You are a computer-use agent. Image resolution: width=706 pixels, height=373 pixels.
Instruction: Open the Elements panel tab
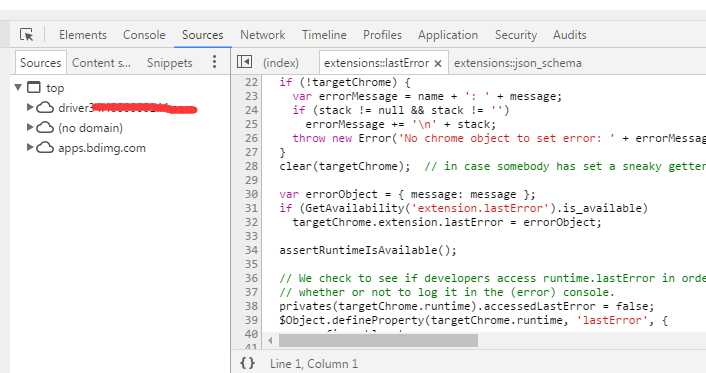point(83,35)
